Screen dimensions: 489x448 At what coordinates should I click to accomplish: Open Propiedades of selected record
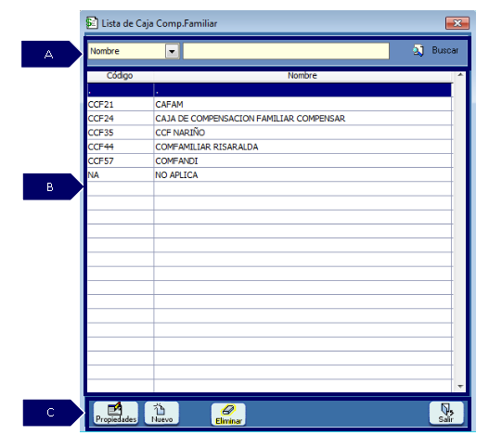(116, 413)
